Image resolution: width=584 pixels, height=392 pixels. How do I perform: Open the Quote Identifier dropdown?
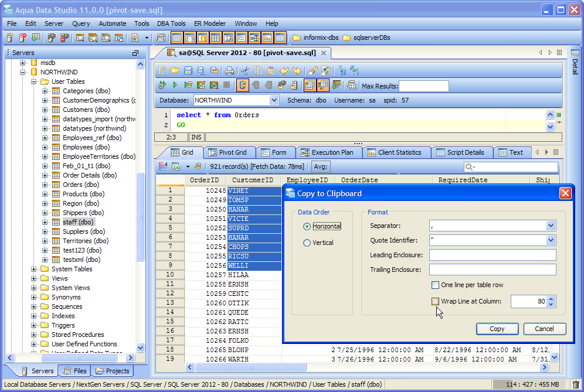pyautogui.click(x=551, y=240)
